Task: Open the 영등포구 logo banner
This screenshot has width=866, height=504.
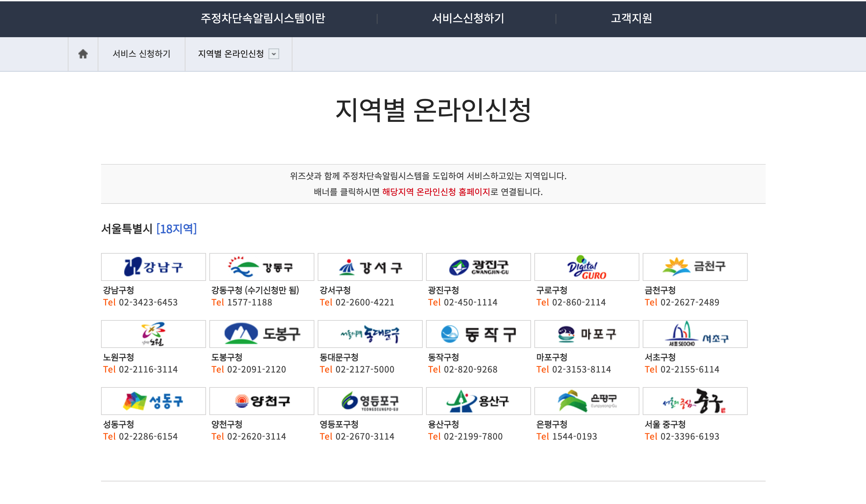Action: tap(370, 401)
